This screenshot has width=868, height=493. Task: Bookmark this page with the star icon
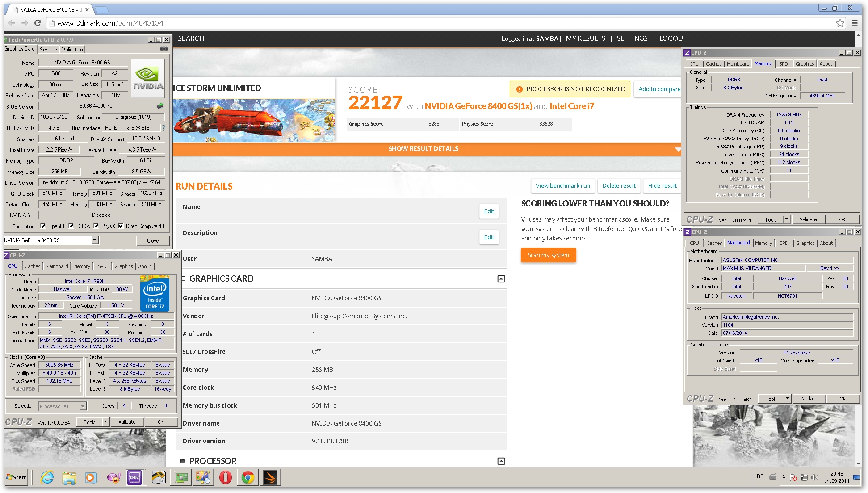pyautogui.click(x=840, y=23)
